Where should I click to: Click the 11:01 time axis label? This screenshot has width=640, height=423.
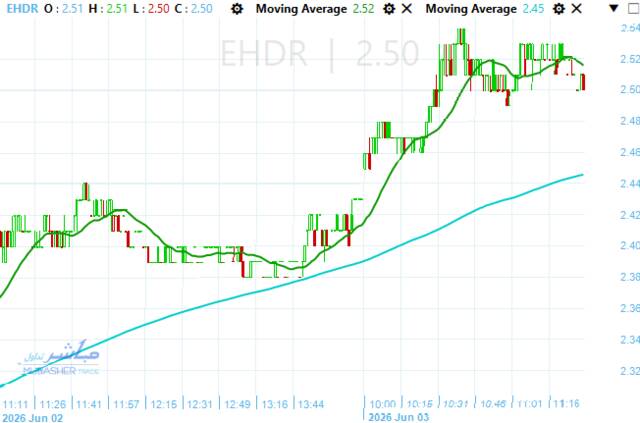coord(529,404)
